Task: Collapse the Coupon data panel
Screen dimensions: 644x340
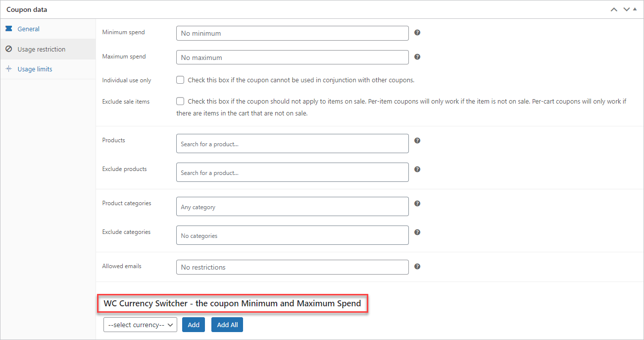Action: (x=635, y=9)
